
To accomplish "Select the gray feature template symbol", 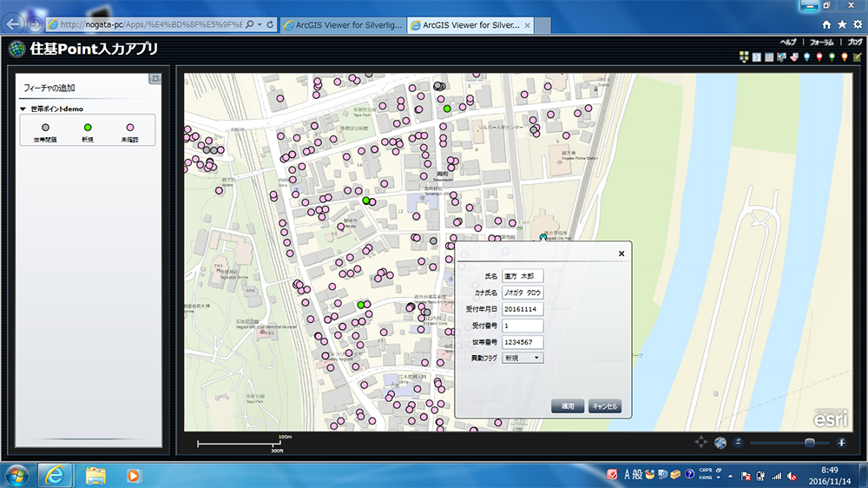I will [45, 129].
